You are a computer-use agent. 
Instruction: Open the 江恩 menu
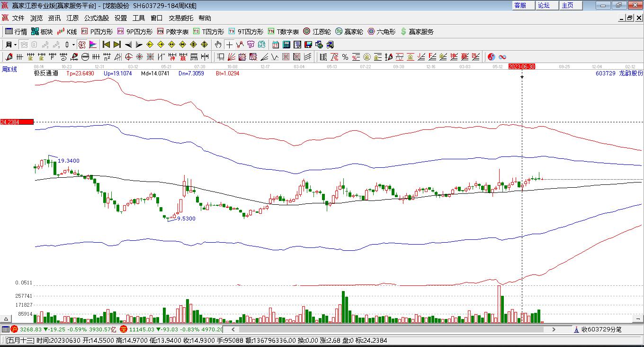tap(72, 18)
